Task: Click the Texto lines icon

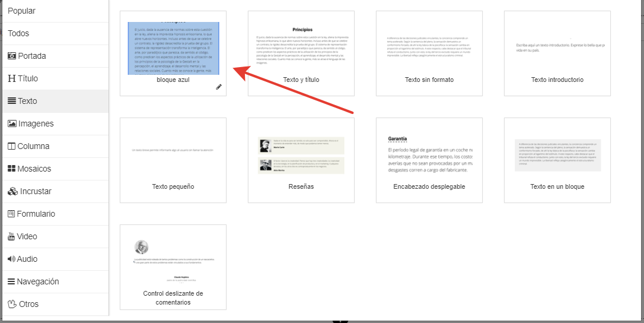Action: click(x=12, y=101)
